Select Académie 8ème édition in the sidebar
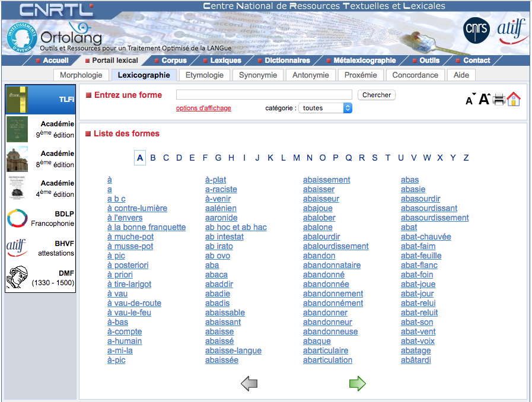 pyautogui.click(x=41, y=159)
